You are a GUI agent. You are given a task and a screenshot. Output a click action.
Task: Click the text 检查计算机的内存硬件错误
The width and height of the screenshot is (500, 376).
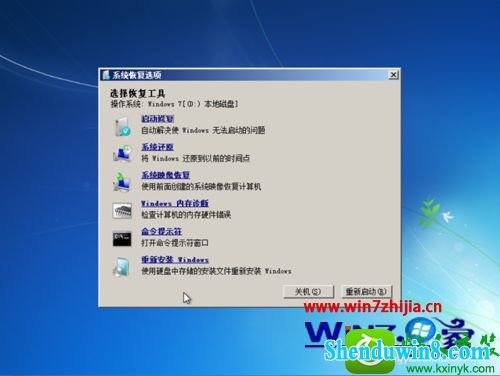pos(186,214)
